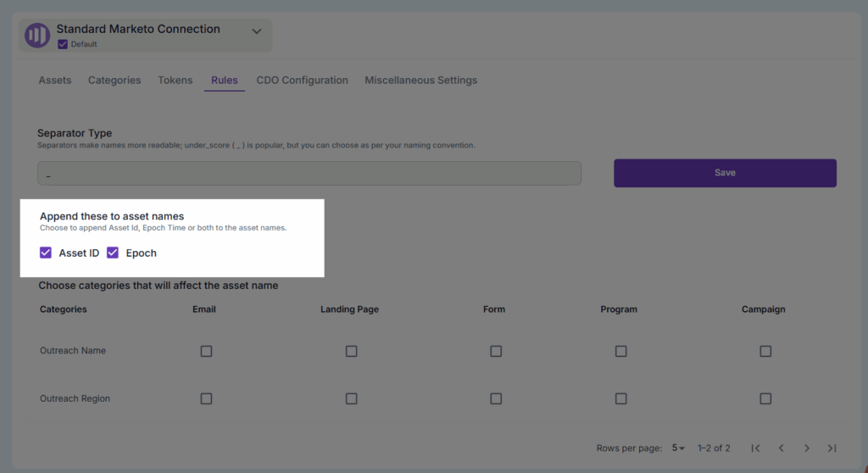The image size is (868, 473).
Task: Click the Save button
Action: [725, 173]
